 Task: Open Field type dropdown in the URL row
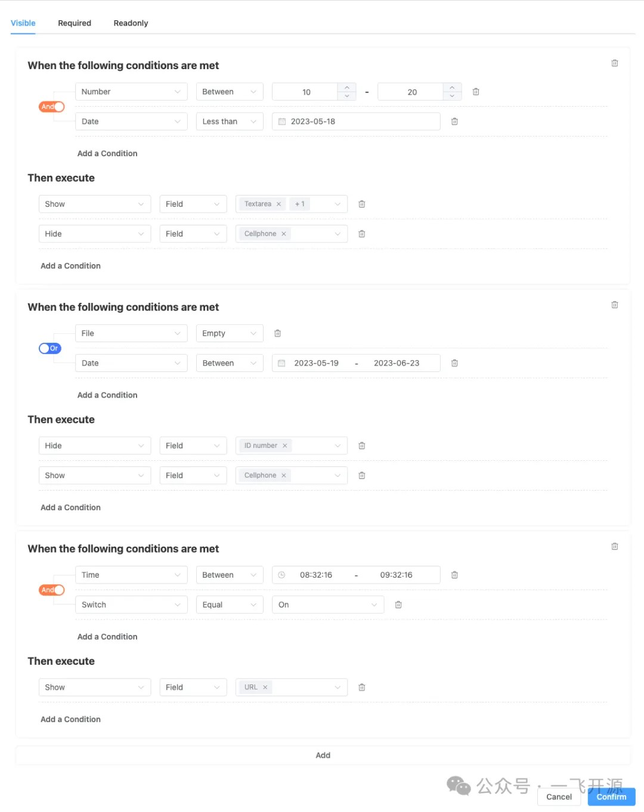(193, 687)
